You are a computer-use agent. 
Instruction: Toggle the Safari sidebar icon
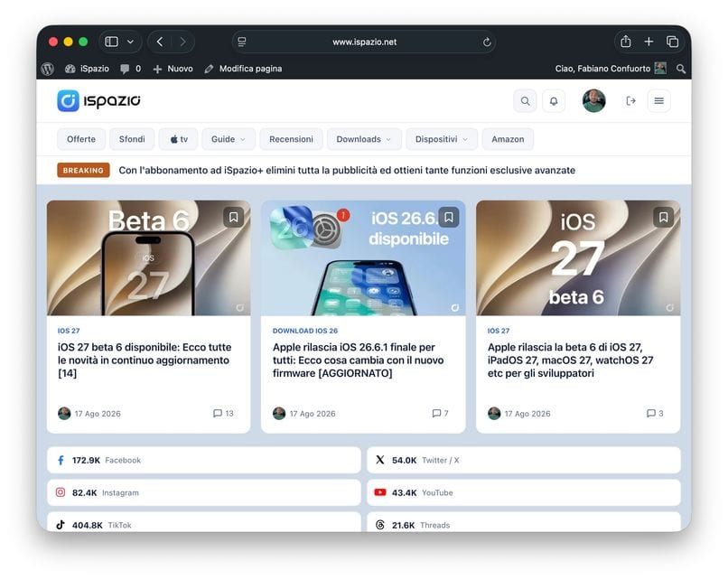click(111, 42)
